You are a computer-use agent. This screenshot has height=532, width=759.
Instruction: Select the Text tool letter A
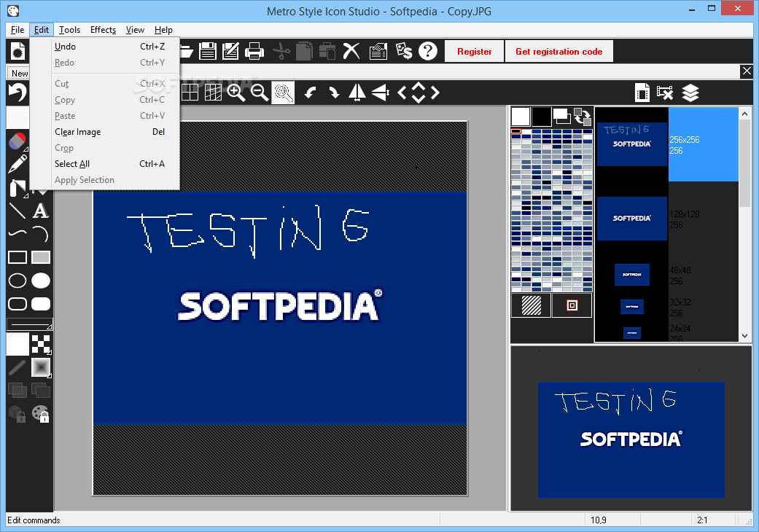point(41,211)
